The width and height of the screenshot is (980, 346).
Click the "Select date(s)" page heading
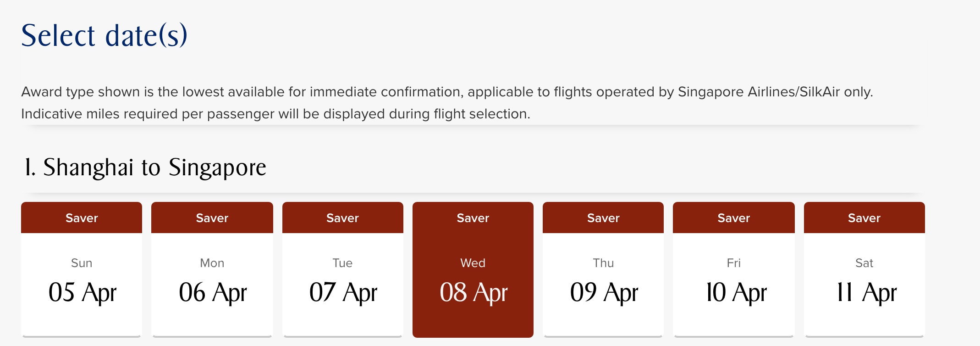pos(104,36)
